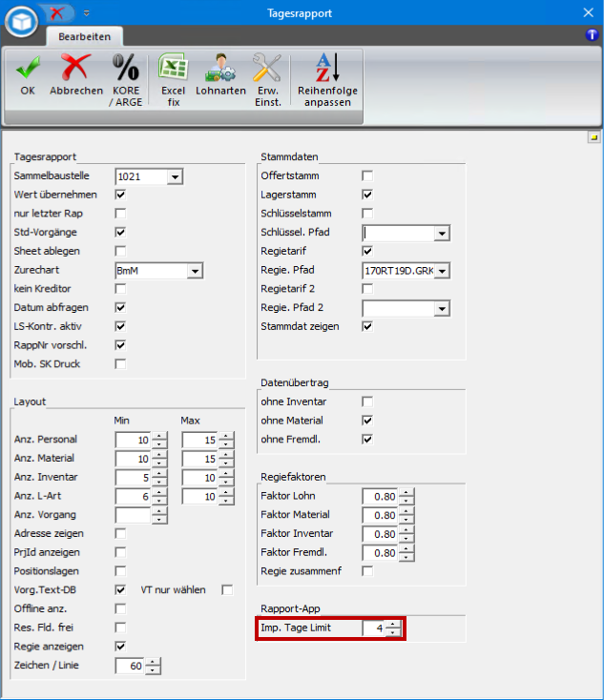The height and width of the screenshot is (700, 604).
Task: Click Zeichen / Linie value field
Action: (x=130, y=666)
